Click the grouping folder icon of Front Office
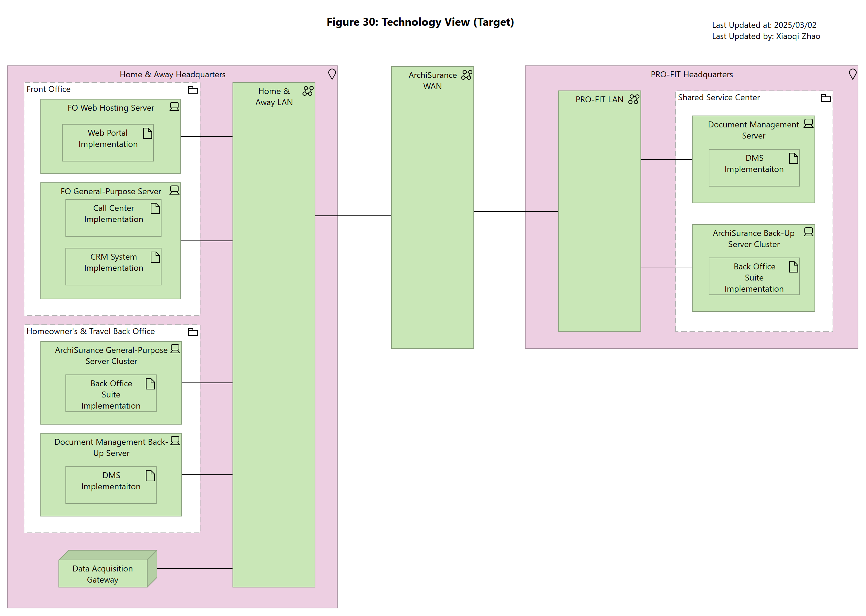Image resolution: width=866 pixels, height=616 pixels. [193, 90]
